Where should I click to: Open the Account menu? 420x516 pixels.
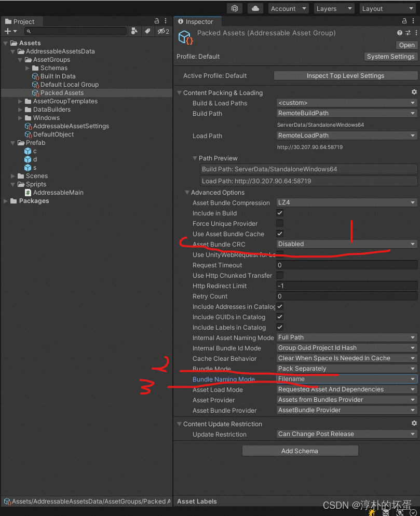point(288,8)
